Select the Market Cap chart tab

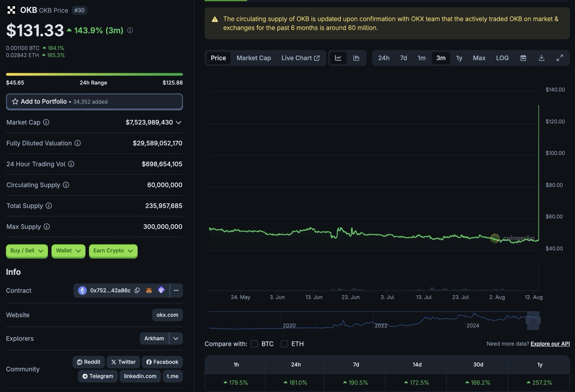[253, 58]
